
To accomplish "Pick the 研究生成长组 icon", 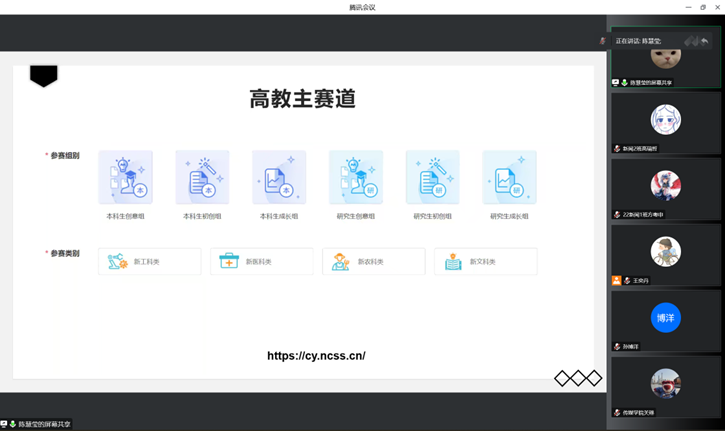I will tap(510, 178).
